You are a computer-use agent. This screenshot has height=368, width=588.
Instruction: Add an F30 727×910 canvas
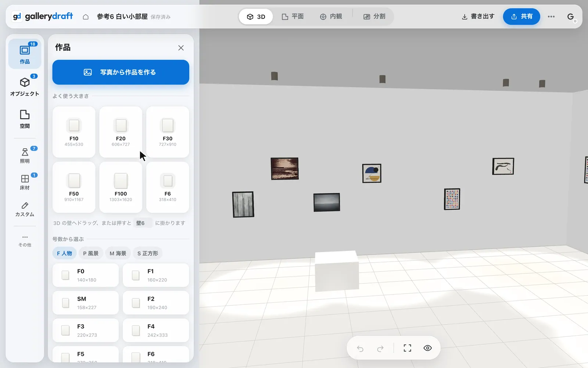(168, 132)
